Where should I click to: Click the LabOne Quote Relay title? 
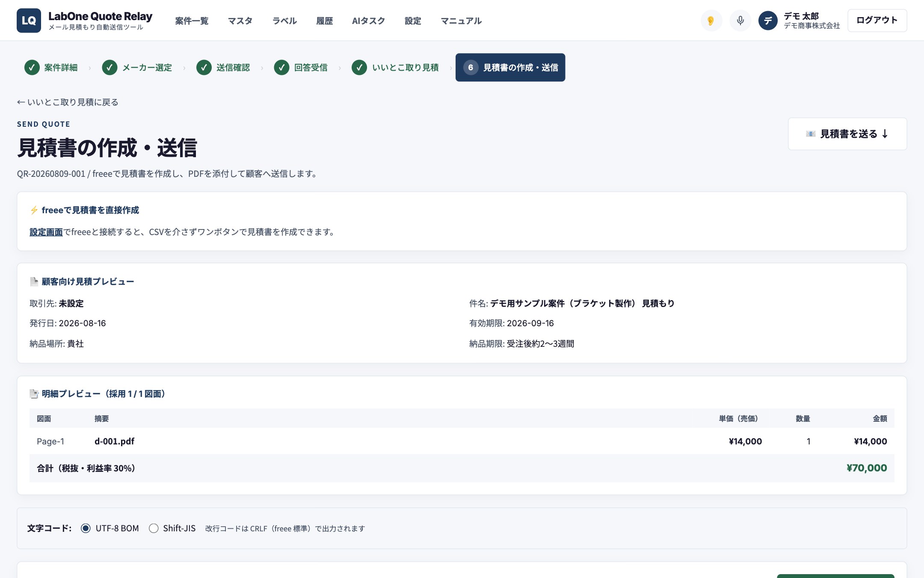pos(100,16)
